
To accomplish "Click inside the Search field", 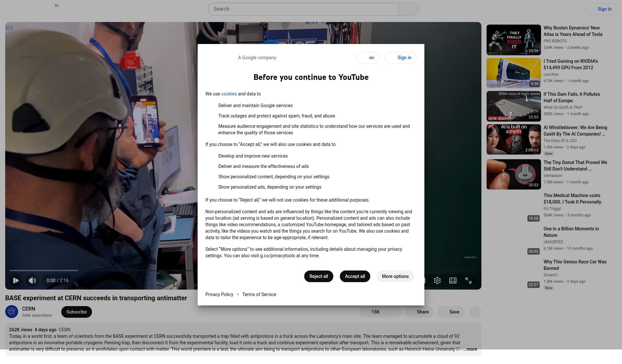I will [x=303, y=9].
